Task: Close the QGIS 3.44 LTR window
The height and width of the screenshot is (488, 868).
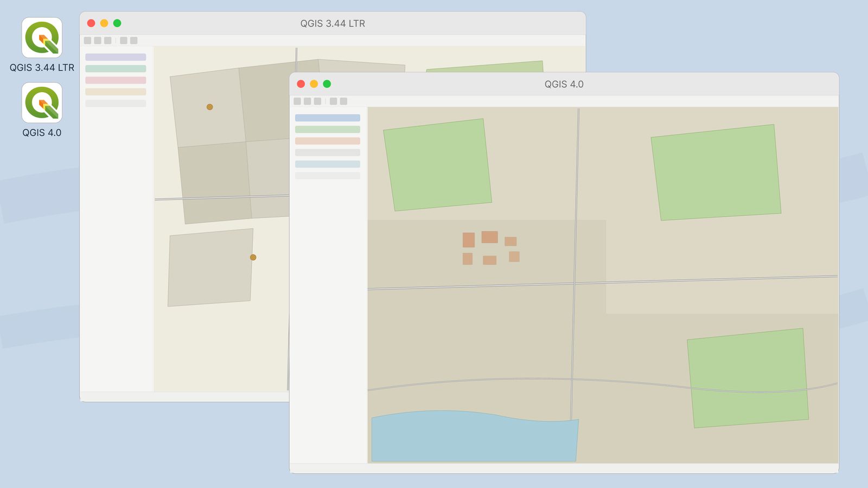Action: (x=91, y=23)
